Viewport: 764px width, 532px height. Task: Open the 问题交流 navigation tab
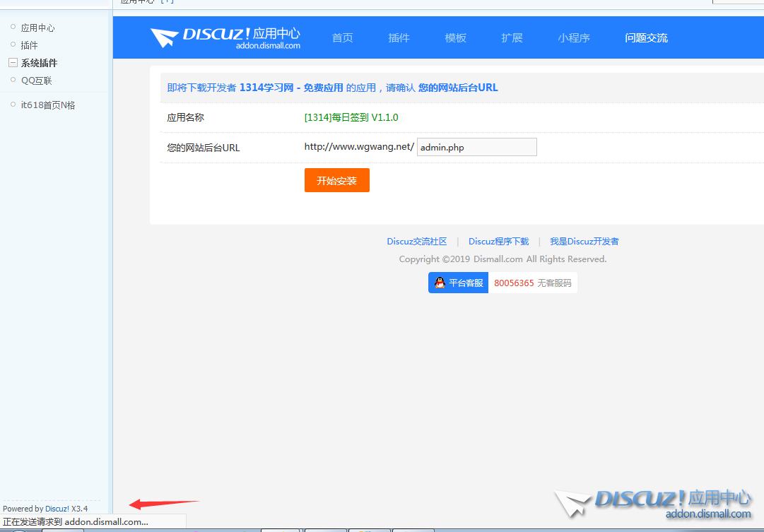tap(646, 38)
